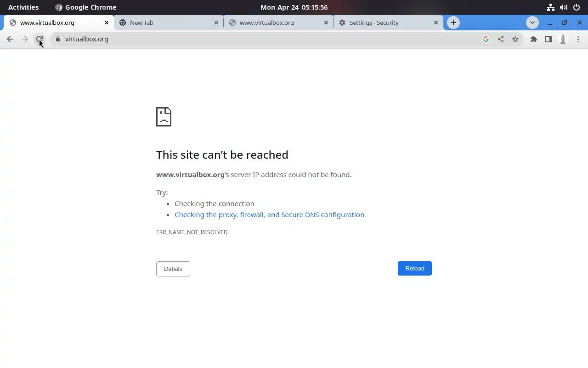Image resolution: width=588 pixels, height=368 pixels.
Task: Click the Google icon in address bar
Action: (x=486, y=39)
